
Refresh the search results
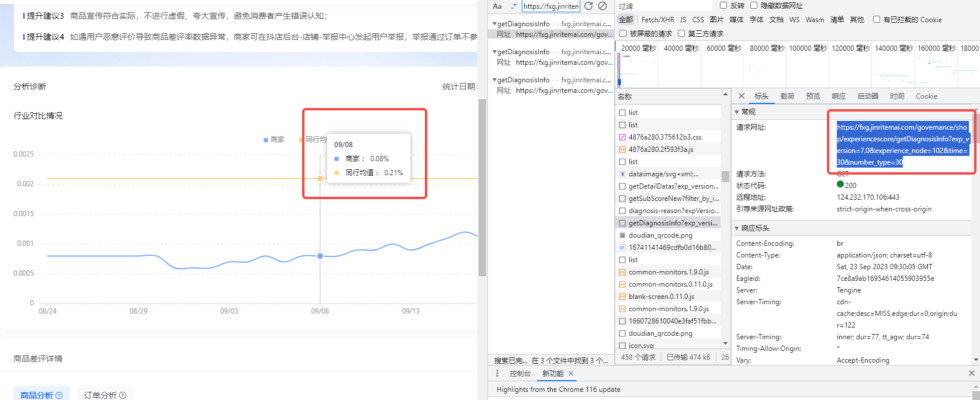coord(588,6)
